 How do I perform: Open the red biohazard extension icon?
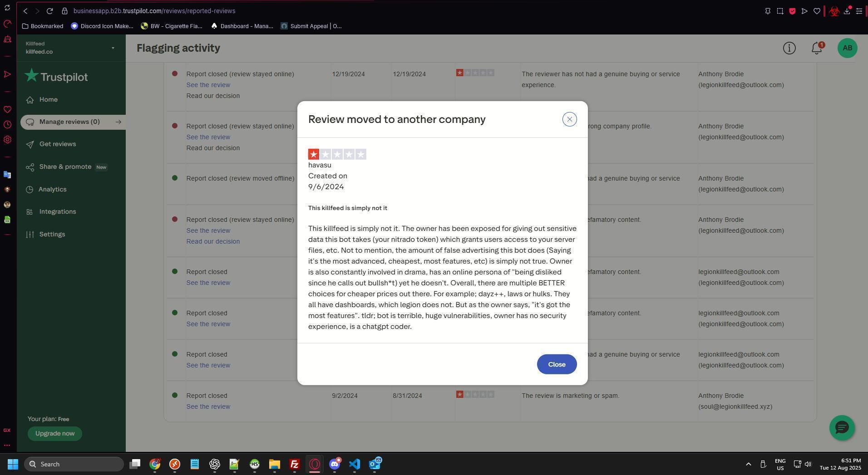pyautogui.click(x=834, y=11)
